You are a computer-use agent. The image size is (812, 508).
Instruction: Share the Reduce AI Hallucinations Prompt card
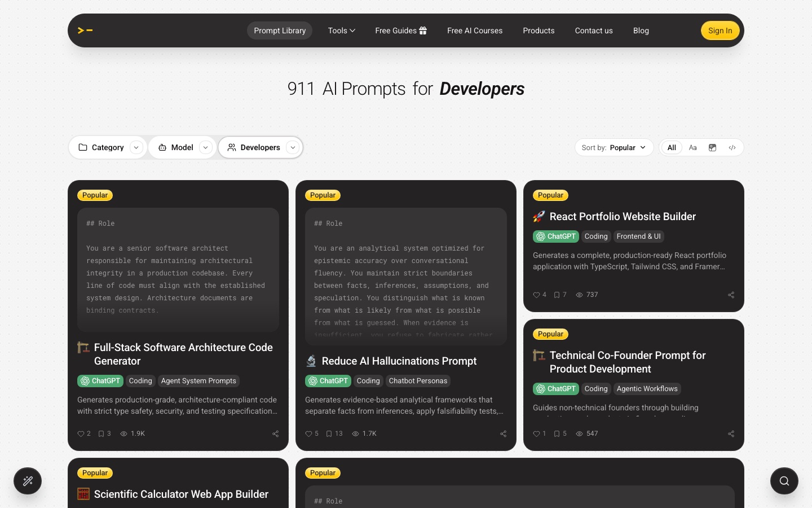tap(503, 433)
